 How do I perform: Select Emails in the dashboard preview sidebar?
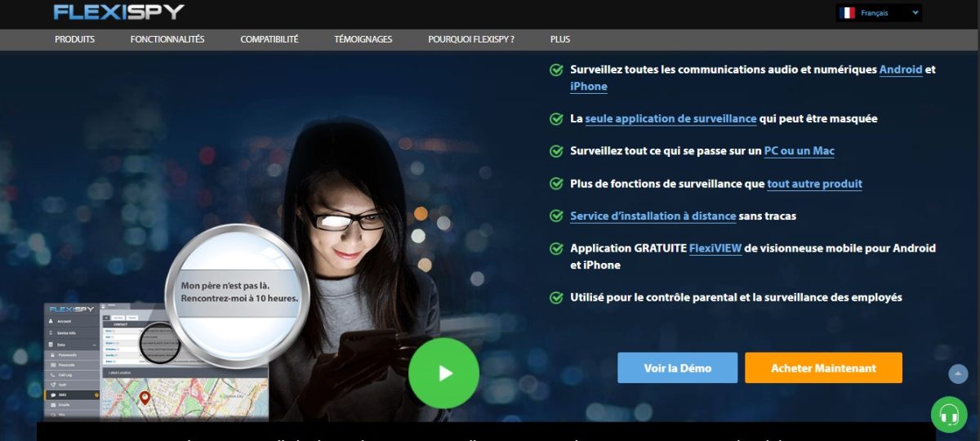coord(71,404)
